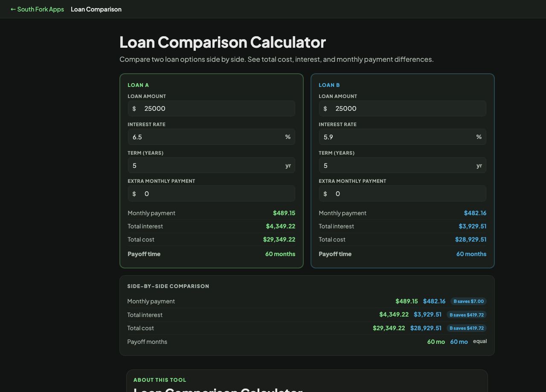Edit Loan A extra monthly payment
The width and height of the screenshot is (546, 392).
211,193
